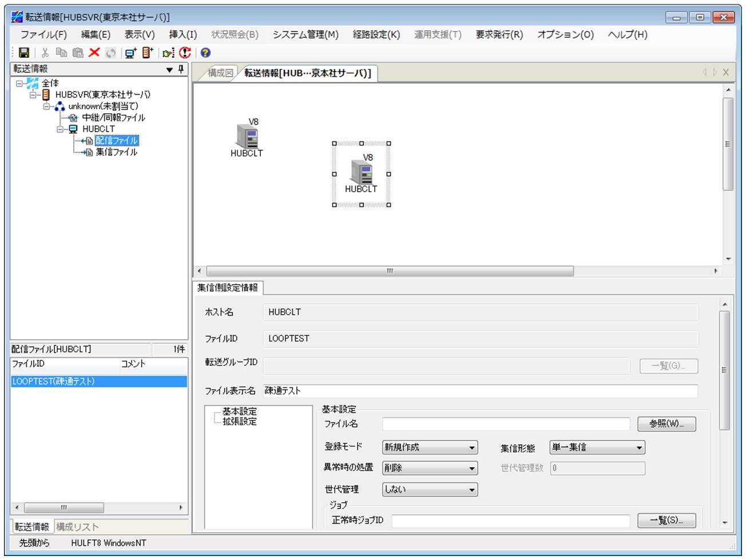Click the 正常時ジョブID input field
This screenshot has width=746, height=560.
[x=510, y=521]
